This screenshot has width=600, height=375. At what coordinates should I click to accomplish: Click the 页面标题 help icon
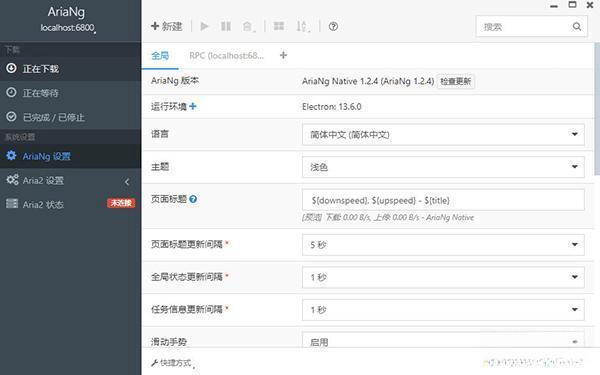[x=193, y=199]
